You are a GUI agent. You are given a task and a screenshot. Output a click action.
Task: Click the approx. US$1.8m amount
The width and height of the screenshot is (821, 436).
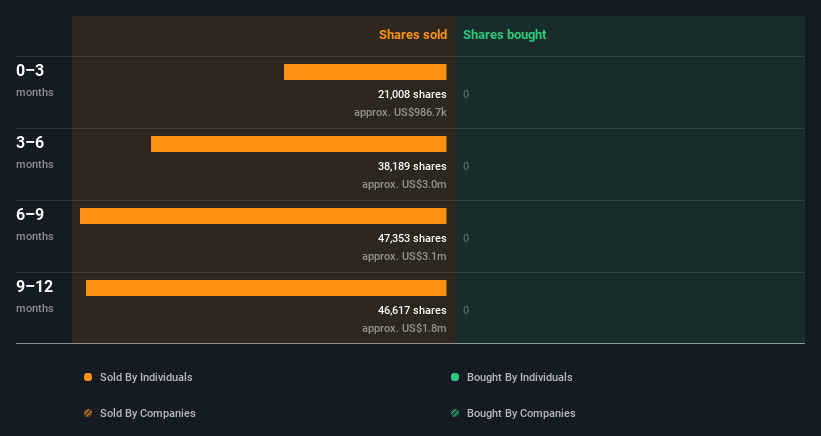tap(404, 328)
